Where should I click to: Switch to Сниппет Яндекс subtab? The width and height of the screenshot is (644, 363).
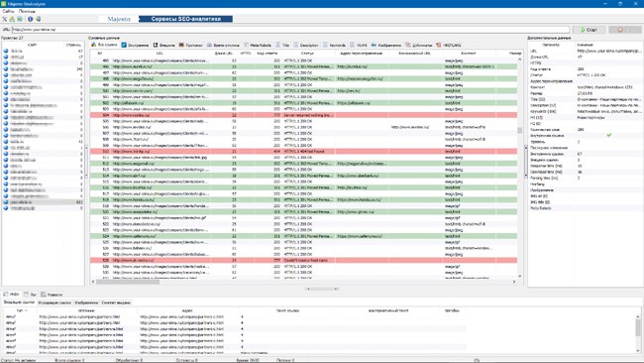tap(116, 302)
